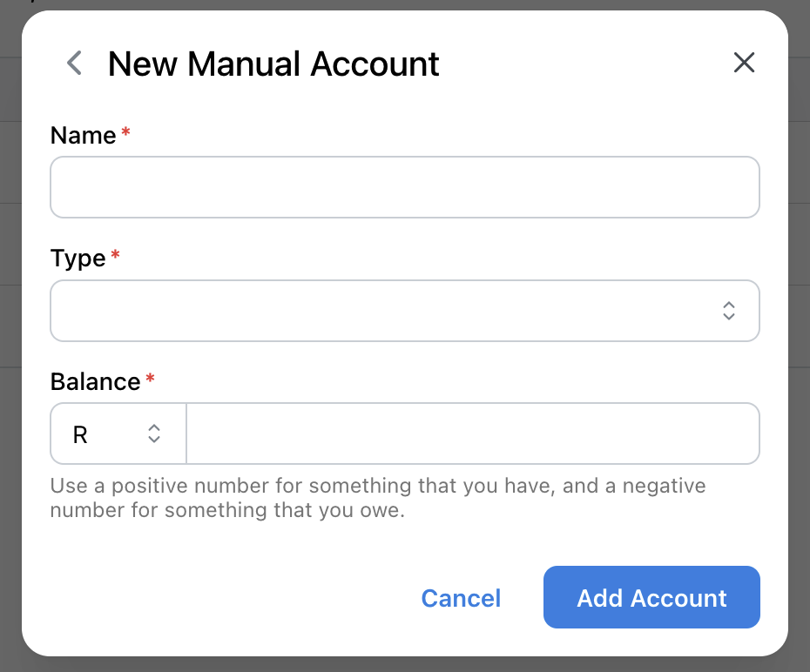Click the currency selector's stepper arrows

[x=153, y=433]
